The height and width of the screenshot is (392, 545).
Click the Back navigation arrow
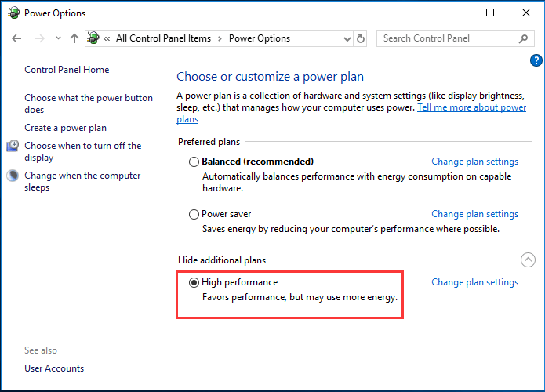(16, 38)
